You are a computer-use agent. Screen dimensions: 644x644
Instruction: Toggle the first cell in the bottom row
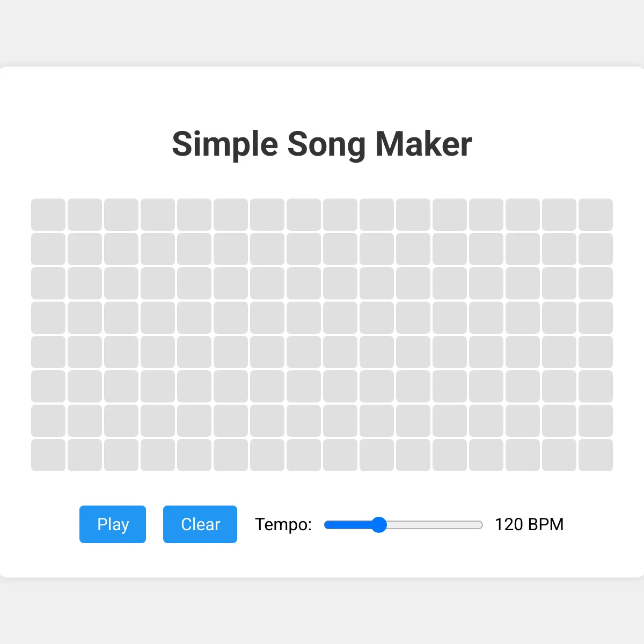pyautogui.click(x=48, y=455)
